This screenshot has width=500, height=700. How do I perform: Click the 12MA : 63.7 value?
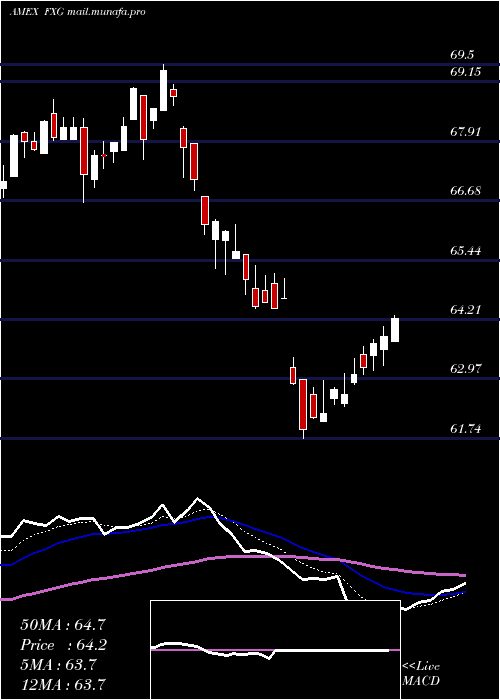coord(64,684)
